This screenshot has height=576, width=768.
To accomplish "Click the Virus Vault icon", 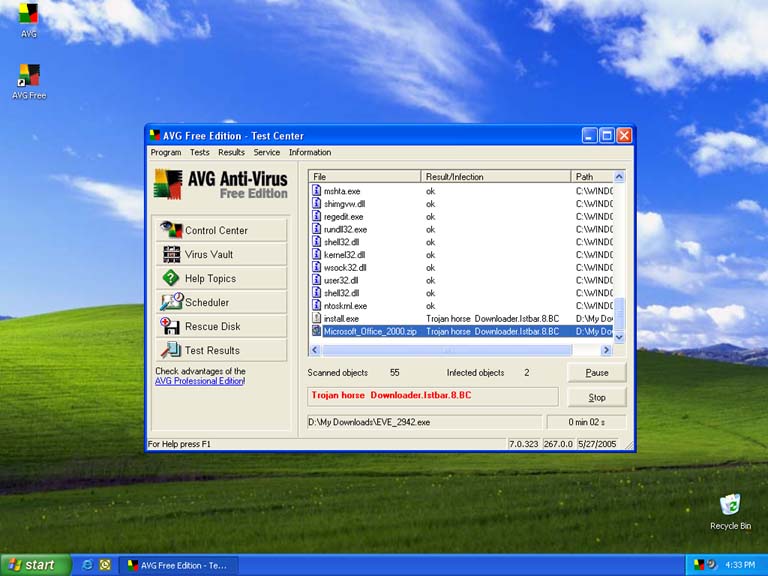I will pos(171,254).
